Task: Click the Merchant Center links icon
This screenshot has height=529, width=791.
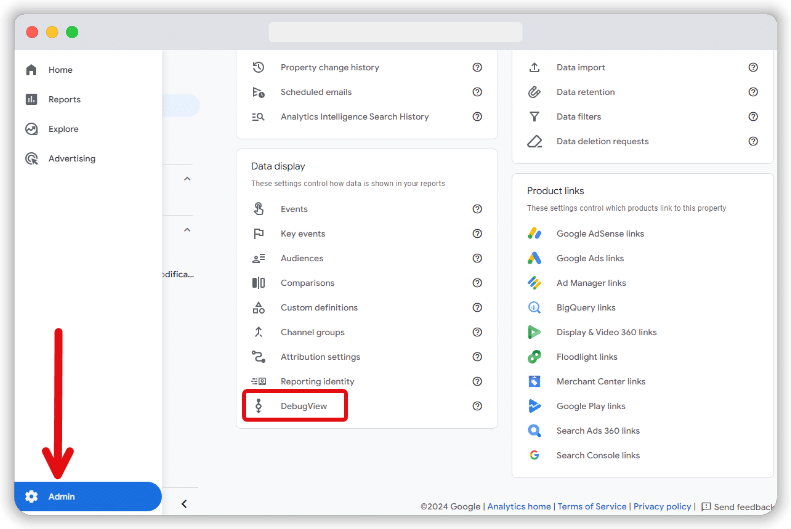Action: tap(534, 381)
